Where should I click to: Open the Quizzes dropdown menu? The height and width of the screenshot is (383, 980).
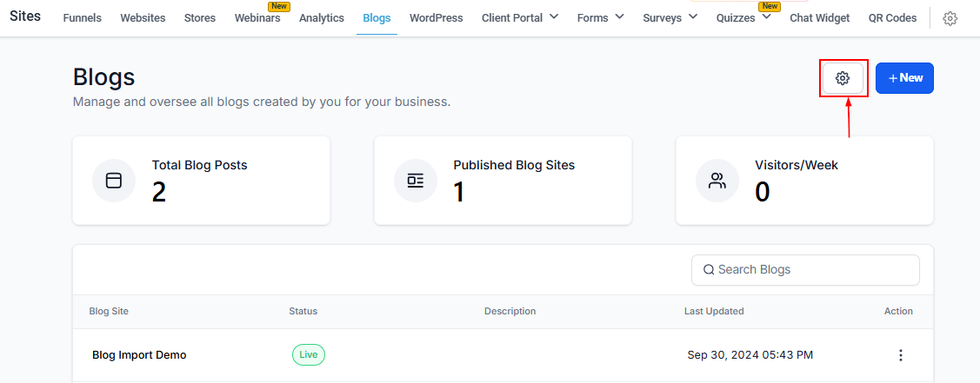[x=766, y=17]
